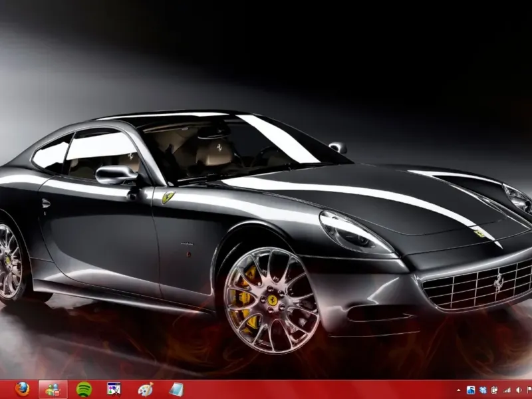Launch Spotify from the taskbar

point(84,389)
